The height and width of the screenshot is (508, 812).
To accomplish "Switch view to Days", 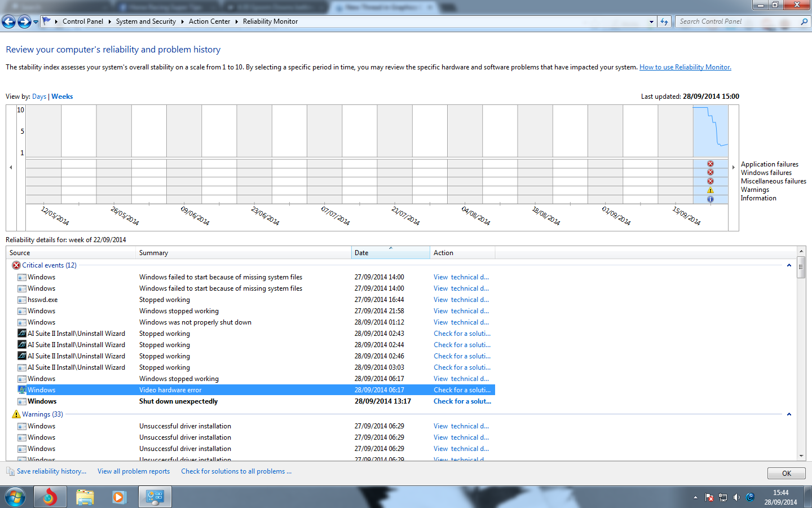I will coord(39,97).
